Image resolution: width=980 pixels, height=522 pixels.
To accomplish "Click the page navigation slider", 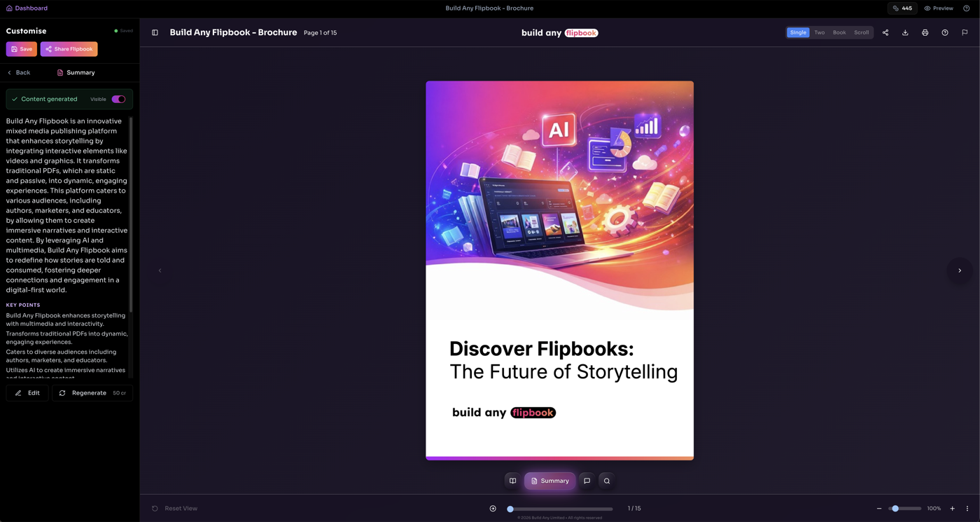I will [560, 509].
